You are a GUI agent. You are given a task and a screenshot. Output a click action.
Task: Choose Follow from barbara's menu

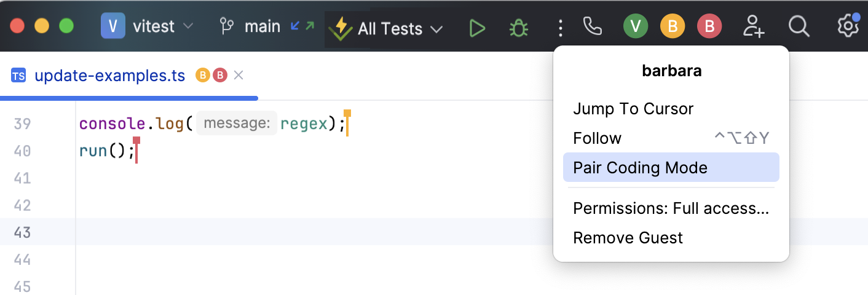pyautogui.click(x=597, y=138)
